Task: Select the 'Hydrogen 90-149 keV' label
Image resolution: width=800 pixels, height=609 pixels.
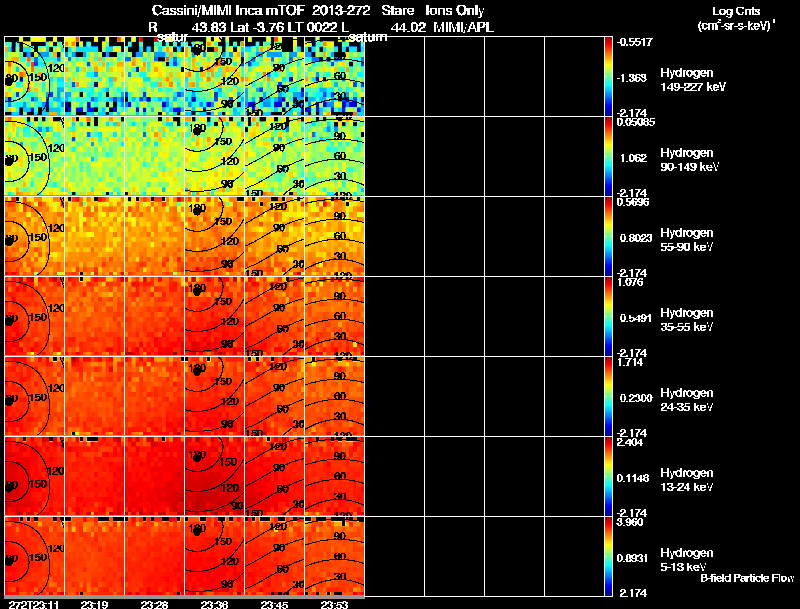Action: pyautogui.click(x=690, y=160)
